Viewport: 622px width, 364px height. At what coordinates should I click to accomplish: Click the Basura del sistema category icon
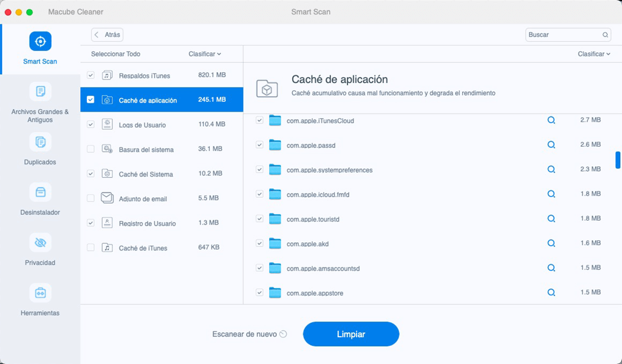(107, 149)
